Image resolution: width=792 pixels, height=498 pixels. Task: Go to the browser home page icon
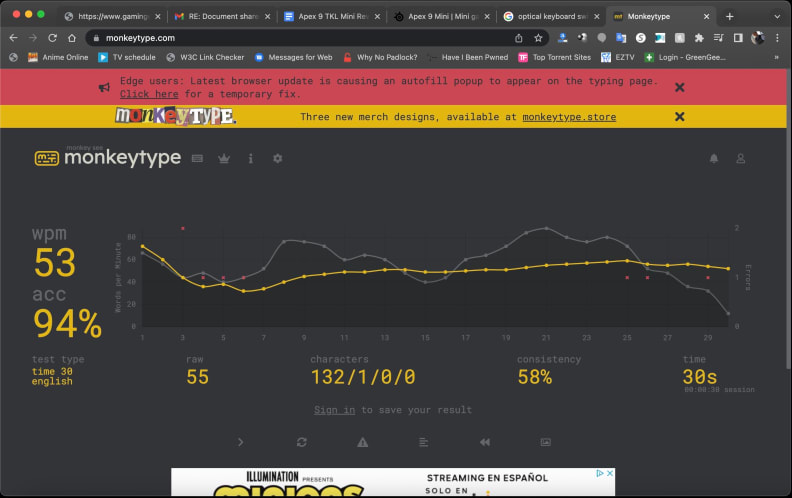click(72, 38)
